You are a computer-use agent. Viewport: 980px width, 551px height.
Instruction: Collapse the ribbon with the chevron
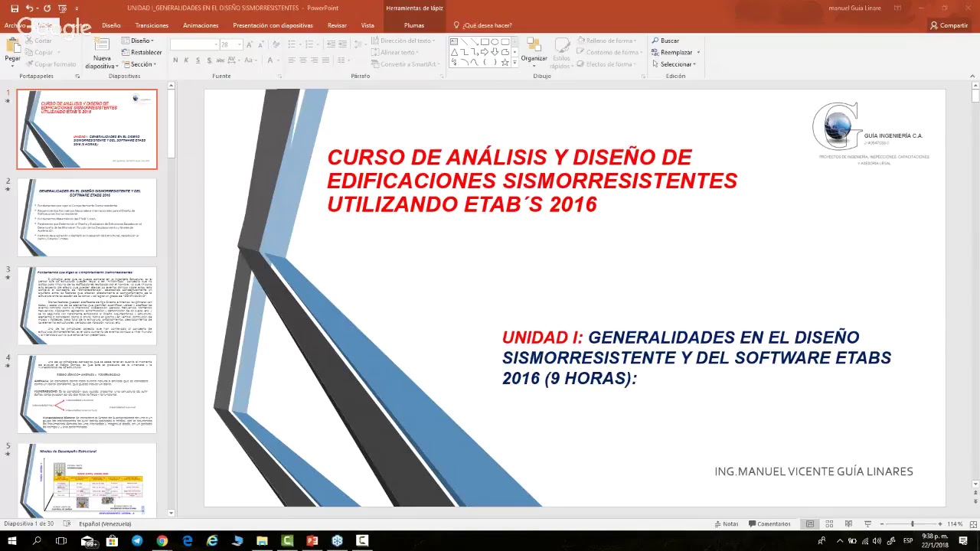coord(972,77)
